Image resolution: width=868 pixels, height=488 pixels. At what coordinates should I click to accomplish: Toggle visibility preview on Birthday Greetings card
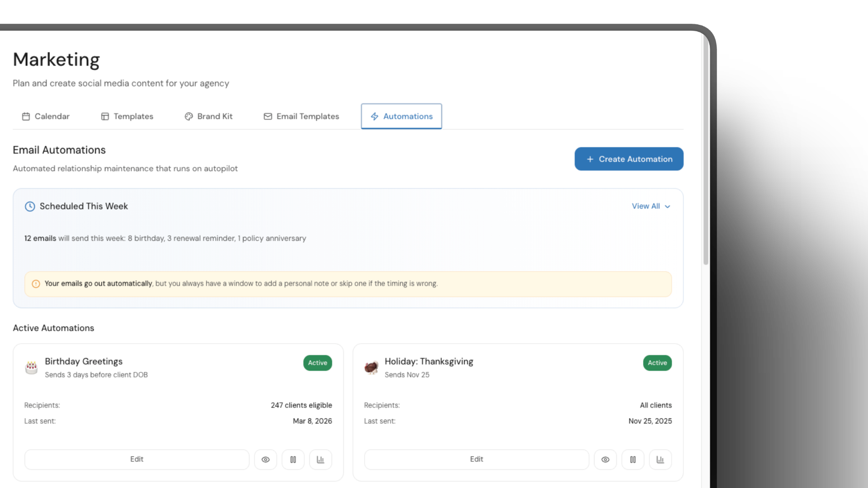pyautogui.click(x=265, y=459)
